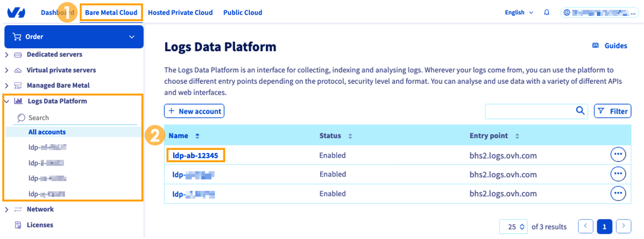The height and width of the screenshot is (239, 644).
Task: Click the OVH logo icon
Action: 16,13
